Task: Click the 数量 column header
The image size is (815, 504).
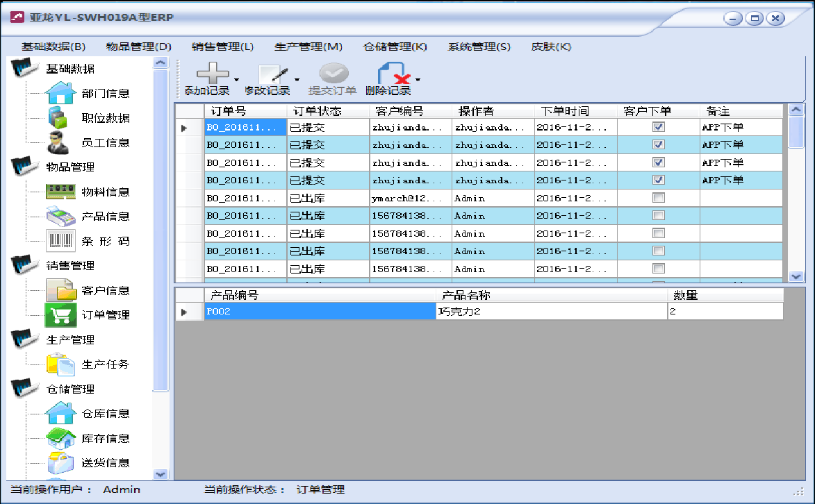Action: 725,295
